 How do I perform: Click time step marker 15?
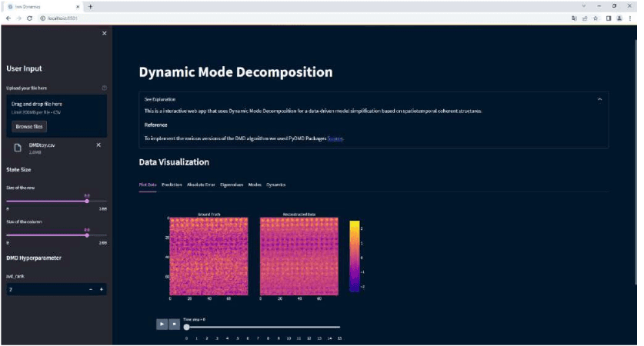[339, 338]
